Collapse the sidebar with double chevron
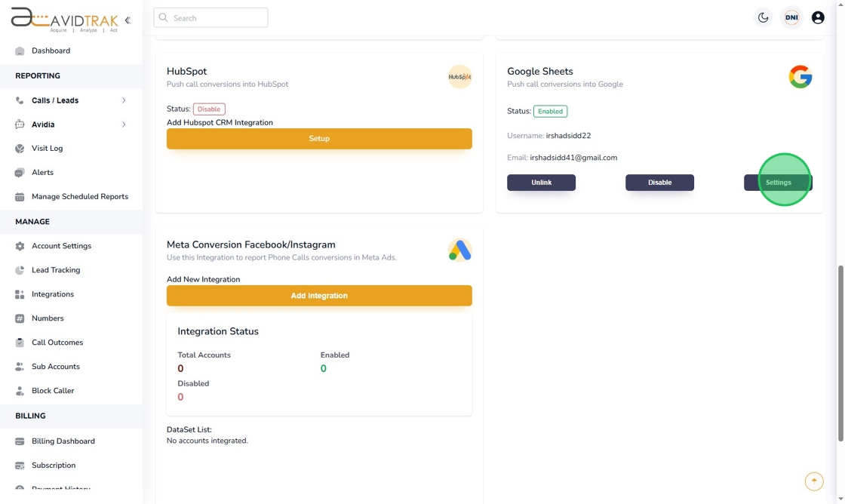 tap(128, 20)
